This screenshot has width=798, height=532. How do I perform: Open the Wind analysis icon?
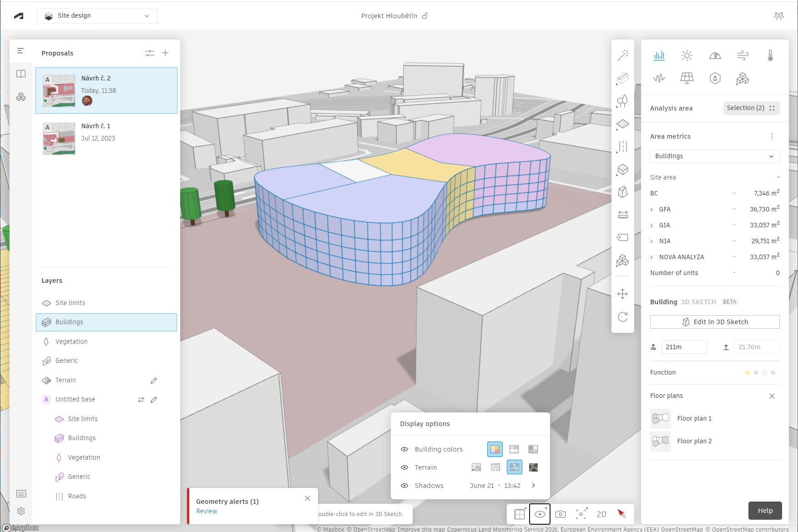point(742,55)
